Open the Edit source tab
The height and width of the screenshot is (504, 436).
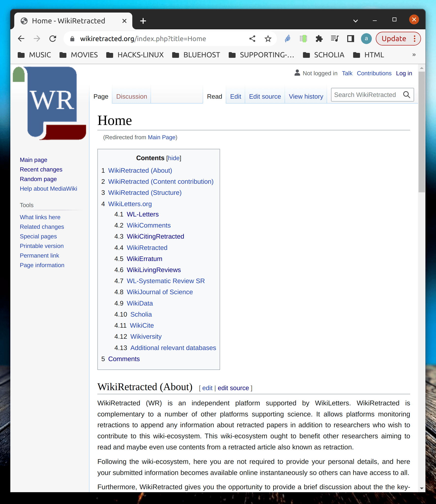pyautogui.click(x=265, y=96)
